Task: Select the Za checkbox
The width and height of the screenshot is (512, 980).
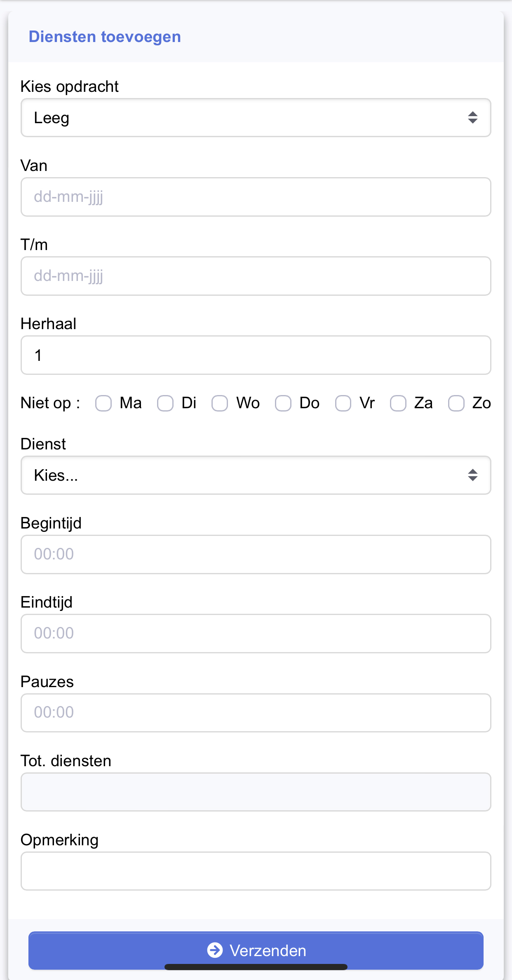Action: pyautogui.click(x=398, y=403)
